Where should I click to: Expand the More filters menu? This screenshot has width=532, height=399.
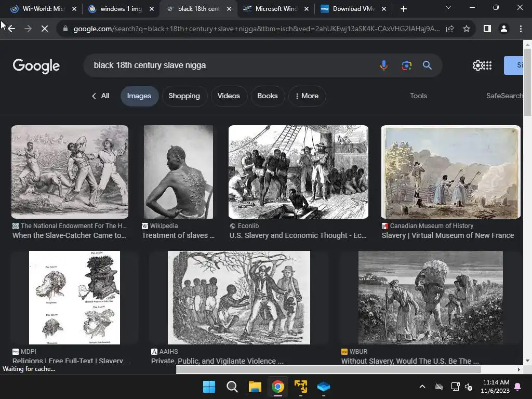[x=307, y=96]
